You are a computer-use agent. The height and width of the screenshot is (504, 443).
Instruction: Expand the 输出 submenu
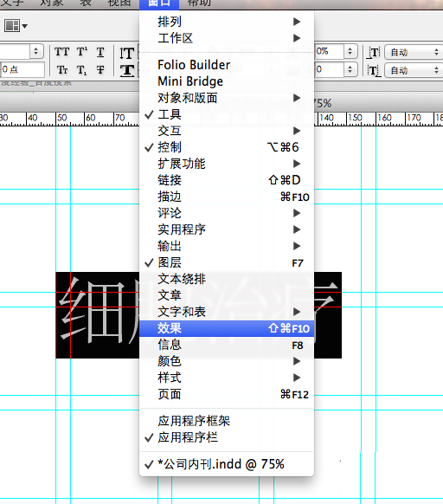[227, 246]
